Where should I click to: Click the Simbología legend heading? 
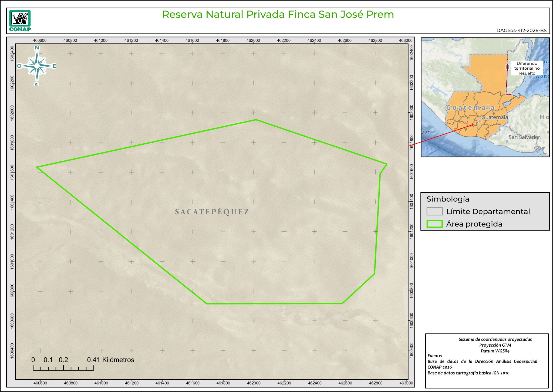(448, 199)
